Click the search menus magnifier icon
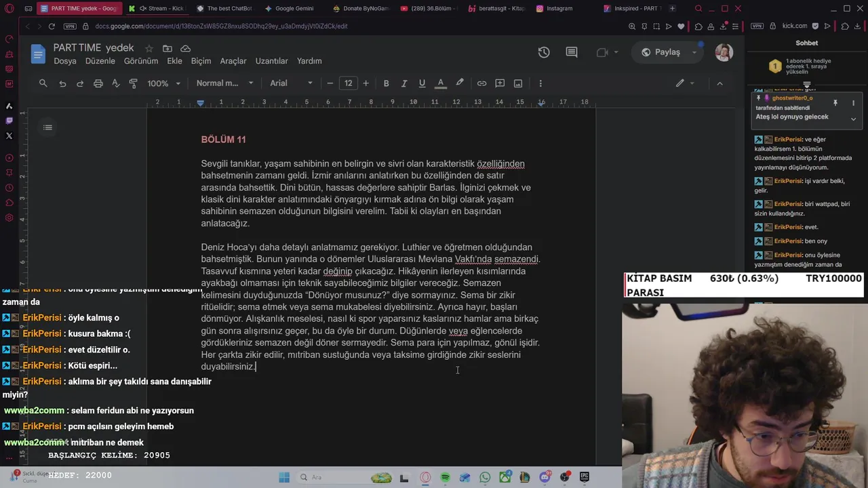 43,83
